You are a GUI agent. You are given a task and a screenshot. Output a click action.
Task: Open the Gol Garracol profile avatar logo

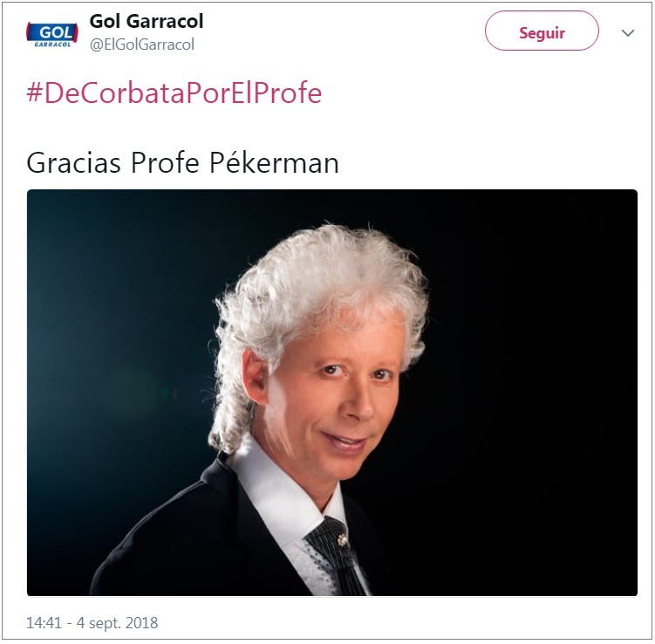(52, 34)
